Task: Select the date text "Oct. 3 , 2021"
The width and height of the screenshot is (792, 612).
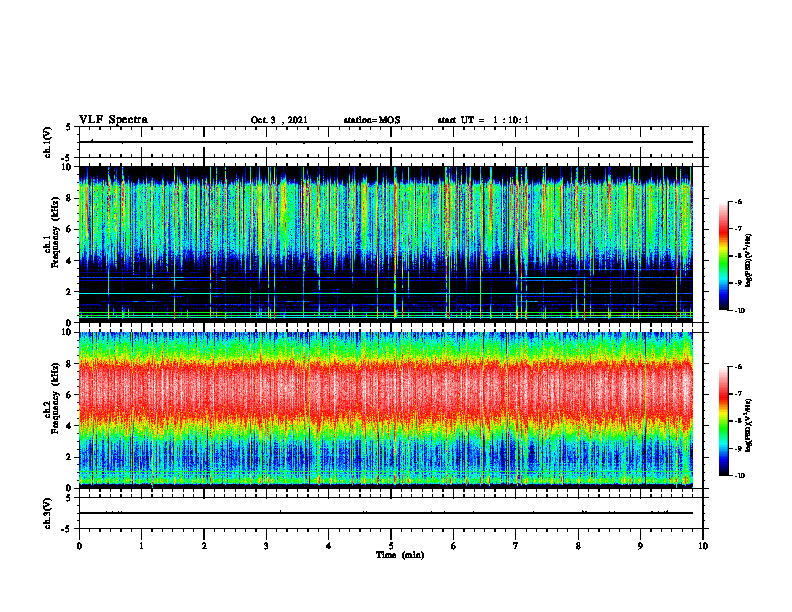Action: [x=279, y=120]
